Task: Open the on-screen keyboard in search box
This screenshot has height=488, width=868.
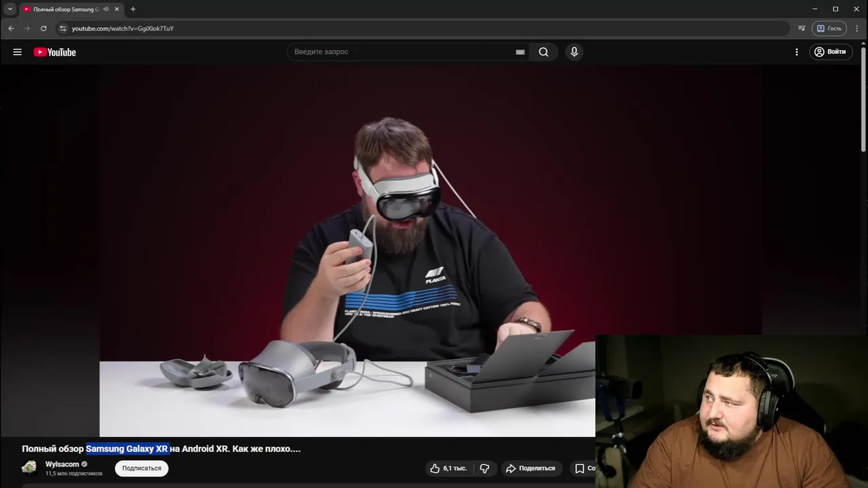Action: coord(520,52)
